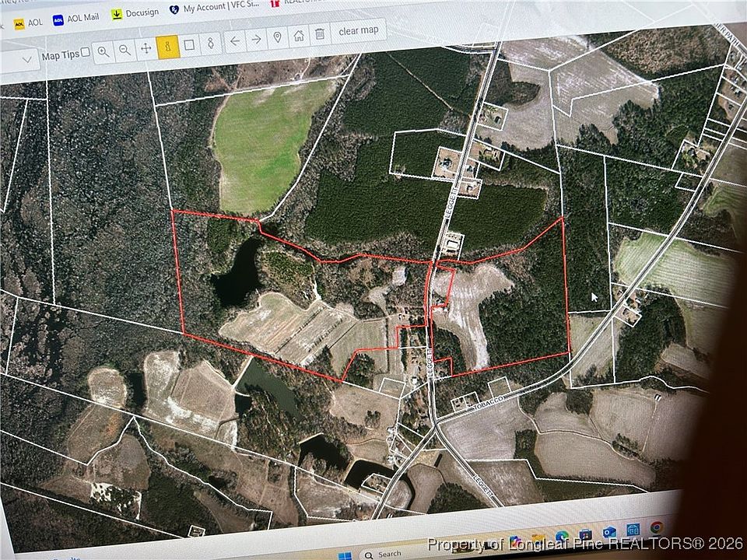Viewport: 747px width, 560px height.
Task: Click the trash can delete icon
Action: click(x=320, y=33)
